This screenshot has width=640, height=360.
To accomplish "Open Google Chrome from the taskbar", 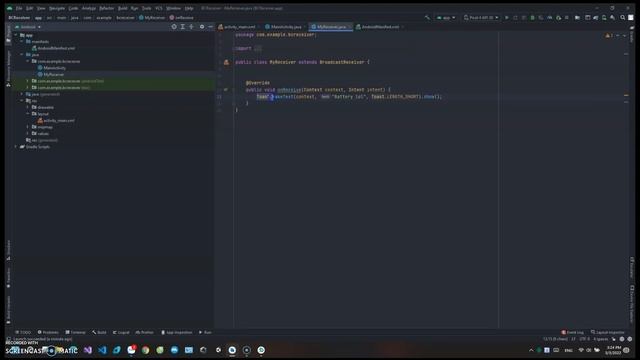I will (145, 350).
